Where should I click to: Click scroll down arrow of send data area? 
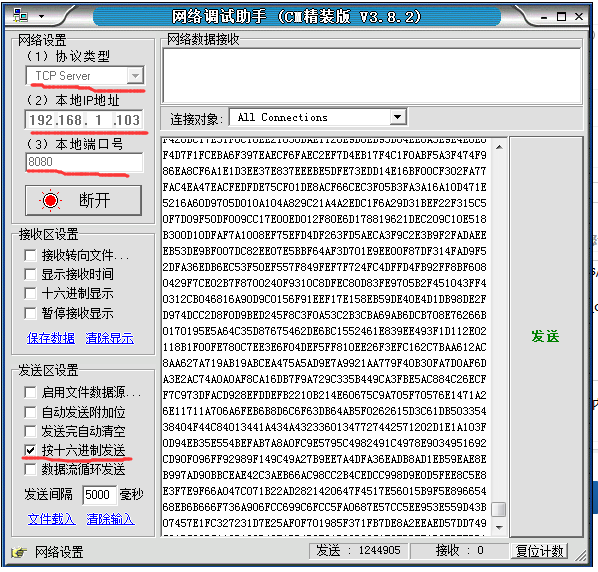tap(499, 528)
